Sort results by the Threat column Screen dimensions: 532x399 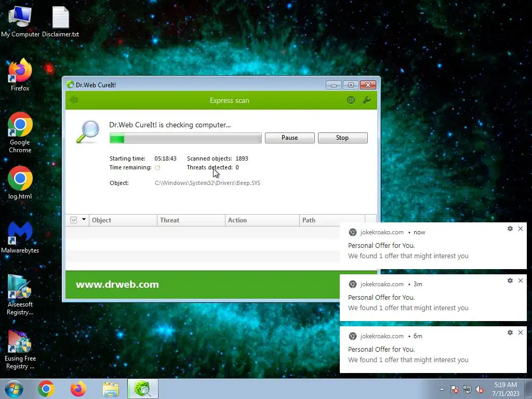click(191, 220)
